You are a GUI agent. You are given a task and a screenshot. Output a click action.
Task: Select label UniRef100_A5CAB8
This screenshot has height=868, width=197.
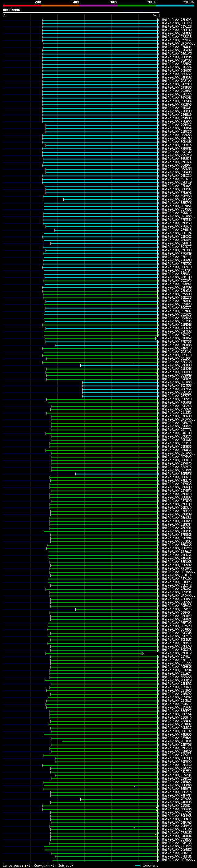[x=177, y=345]
